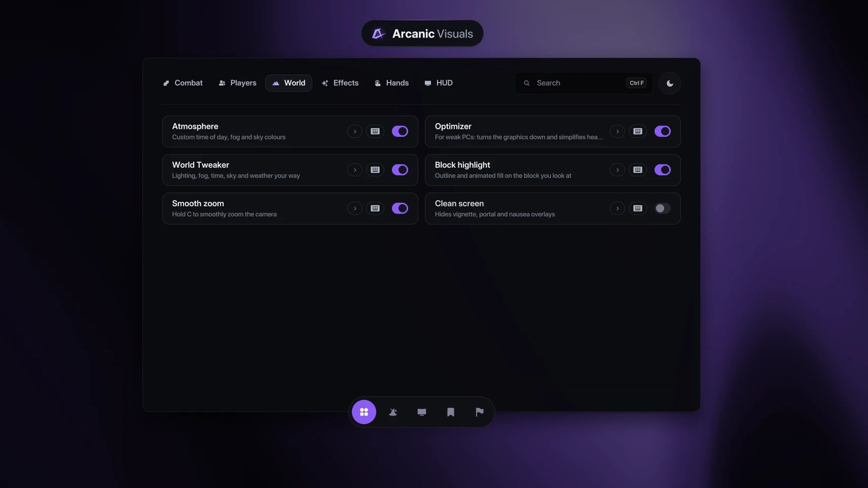Set keybind for Atmosphere via keyboard icon
The height and width of the screenshot is (488, 868).
pyautogui.click(x=375, y=131)
